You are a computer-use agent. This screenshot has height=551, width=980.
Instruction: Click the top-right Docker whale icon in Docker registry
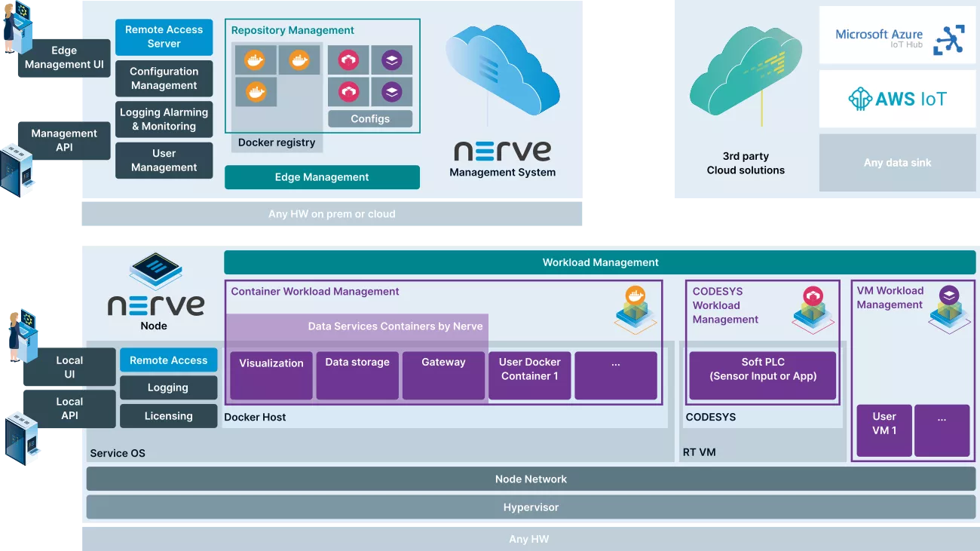299,60
